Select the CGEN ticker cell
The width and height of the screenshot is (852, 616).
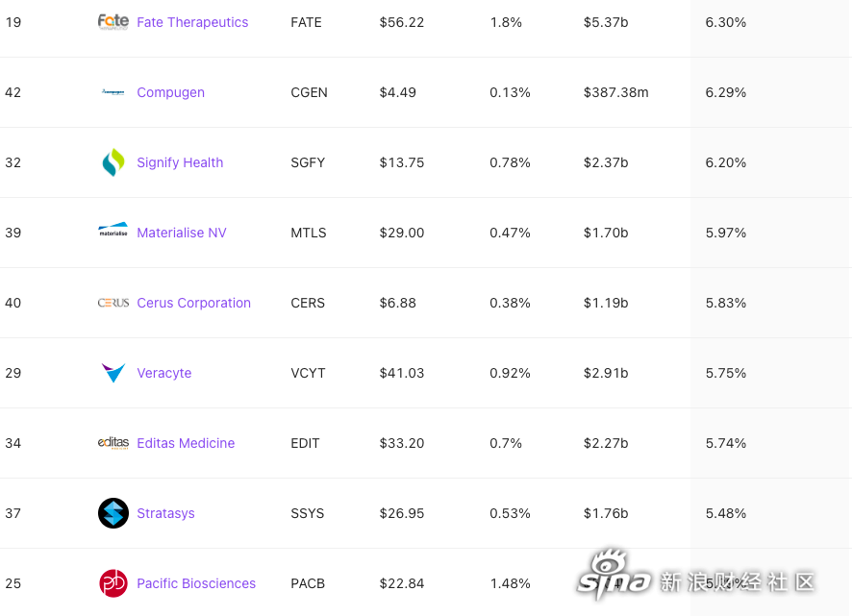coord(310,92)
